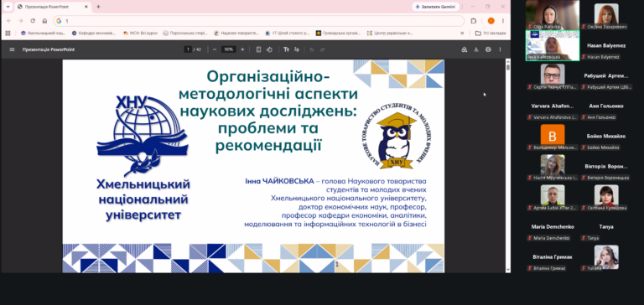Select the highlighted speaker's video tile
The width and height of the screenshot is (644, 305).
(x=553, y=45)
